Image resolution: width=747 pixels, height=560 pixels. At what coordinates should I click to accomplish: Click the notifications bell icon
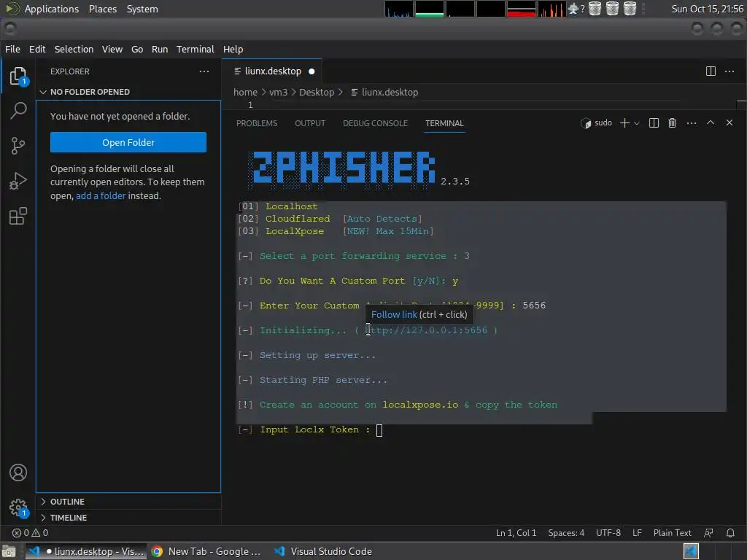click(729, 533)
